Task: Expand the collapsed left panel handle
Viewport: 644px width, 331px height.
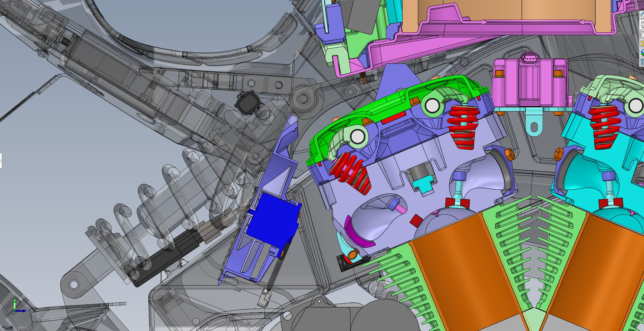Action: (1, 161)
